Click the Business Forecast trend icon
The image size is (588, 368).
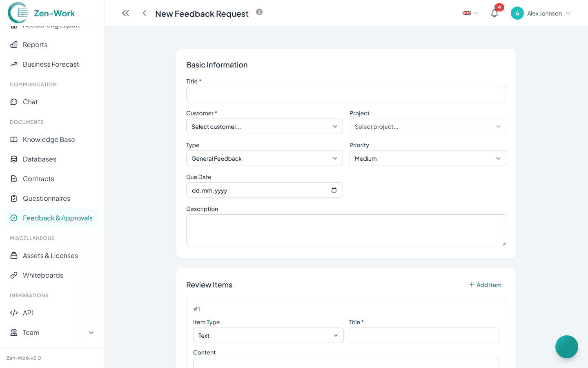(14, 64)
